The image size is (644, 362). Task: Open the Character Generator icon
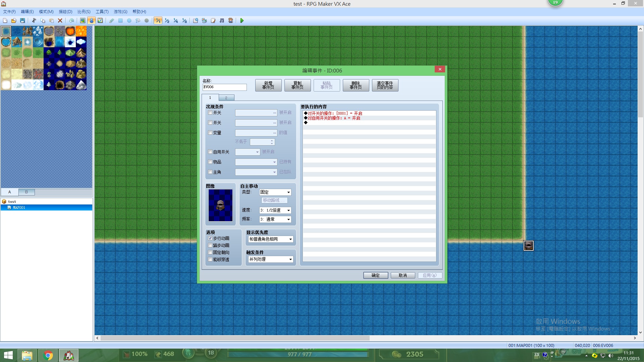230,21
